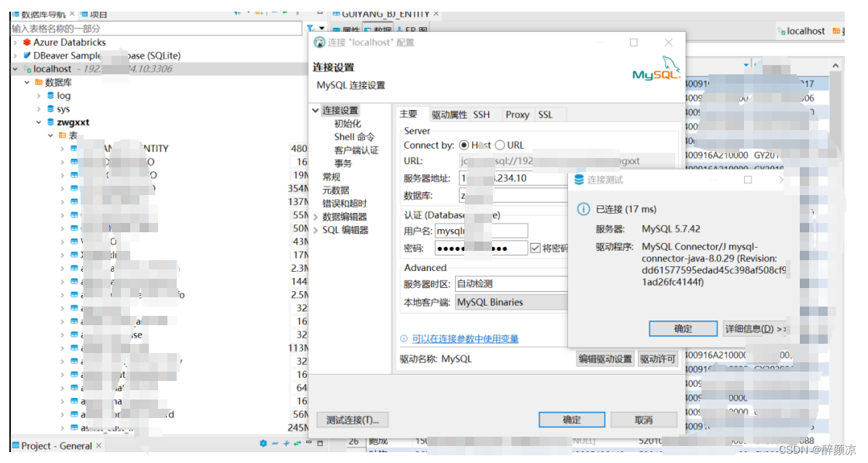Click table icon on GUIYANG_BJ_ENTITY editor tab

pos(336,13)
